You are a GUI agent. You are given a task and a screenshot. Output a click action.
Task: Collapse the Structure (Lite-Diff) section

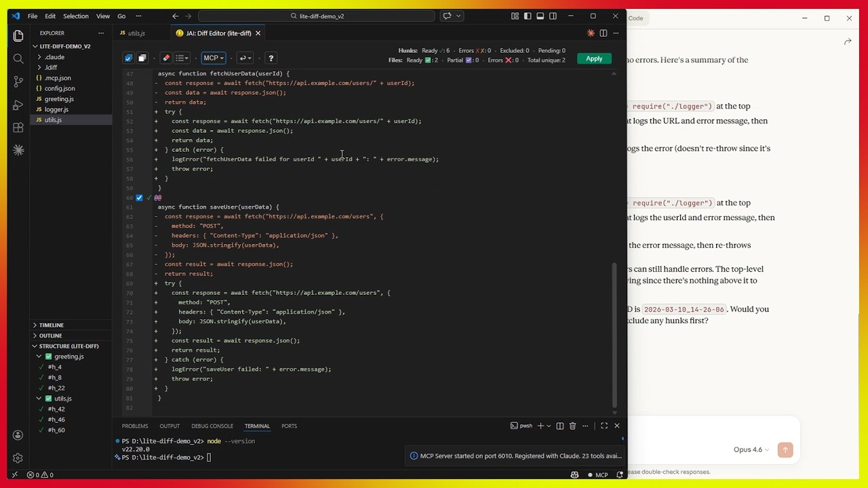coord(68,346)
